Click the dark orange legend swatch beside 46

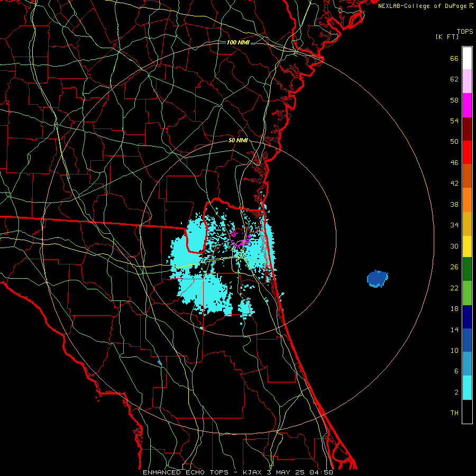[467, 176]
